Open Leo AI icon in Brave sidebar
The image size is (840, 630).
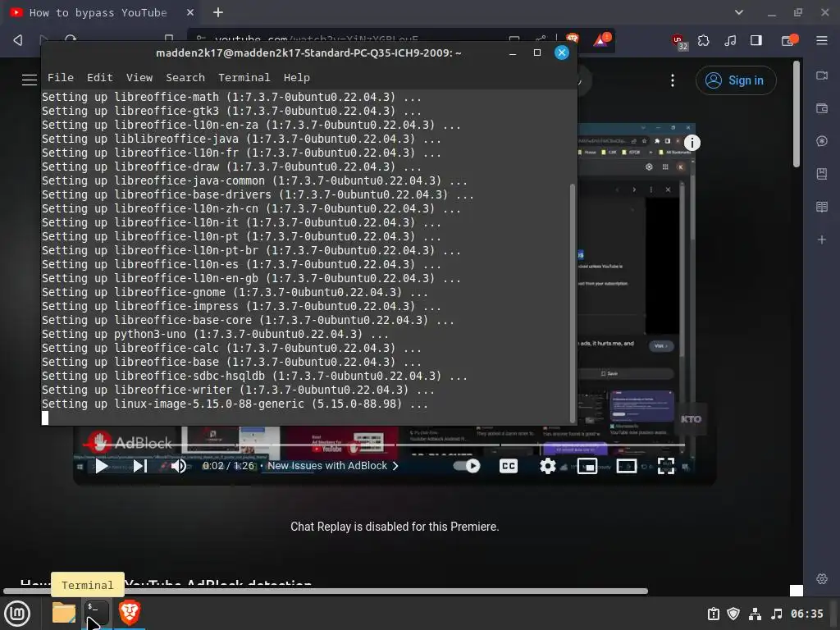(x=822, y=141)
